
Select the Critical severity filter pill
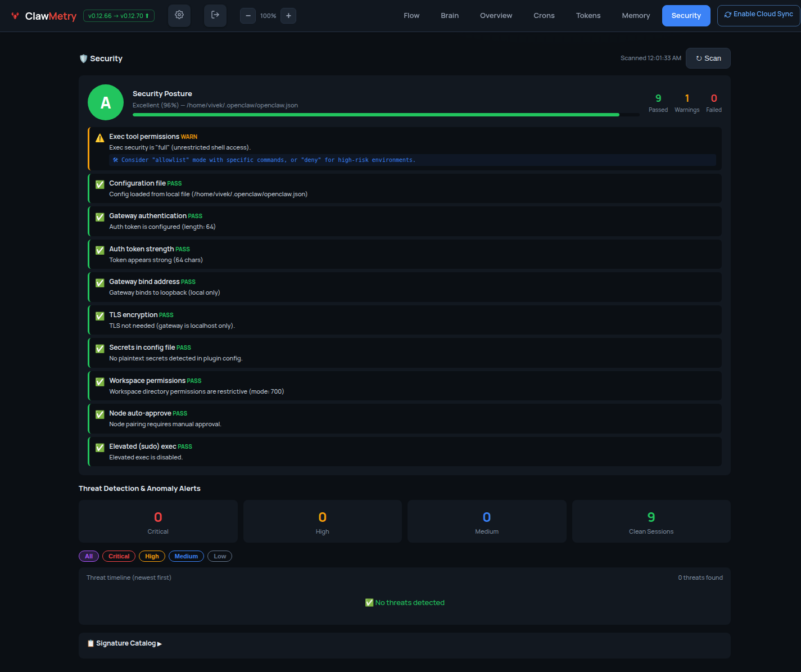pyautogui.click(x=119, y=556)
